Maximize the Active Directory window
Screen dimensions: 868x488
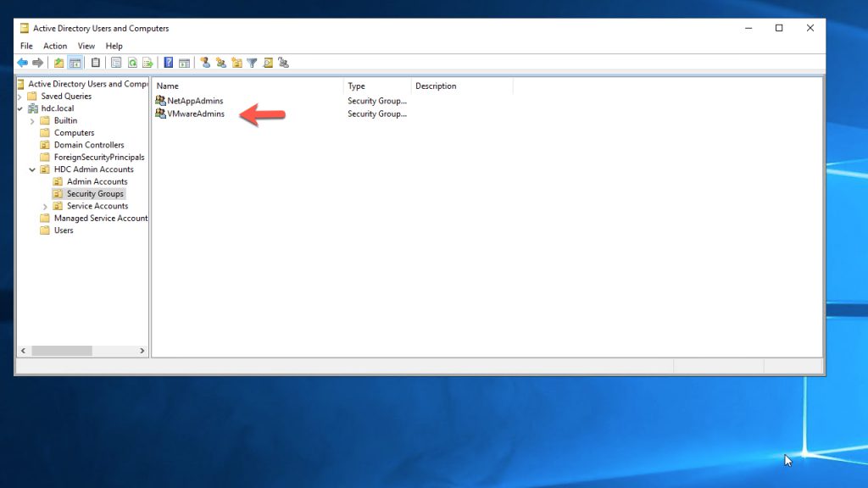779,28
